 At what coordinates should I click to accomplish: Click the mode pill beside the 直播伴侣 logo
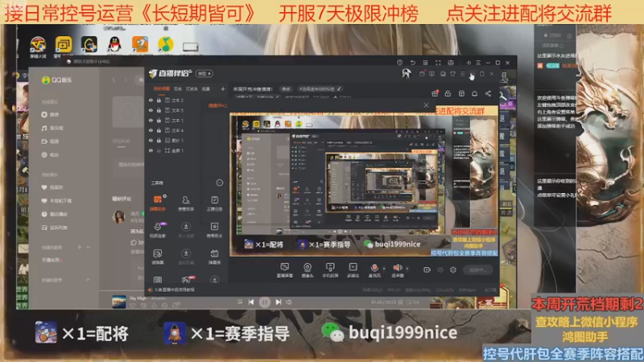pos(204,73)
